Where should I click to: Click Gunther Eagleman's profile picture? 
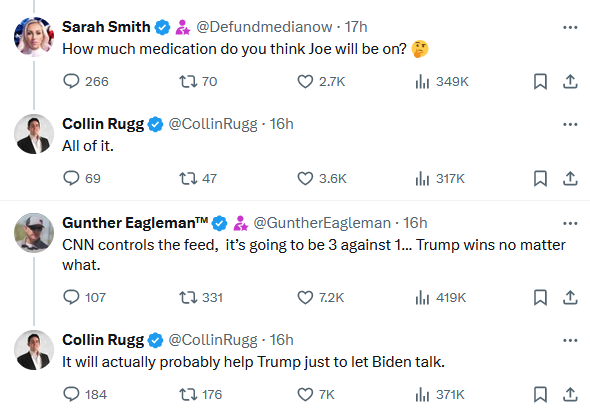click(34, 233)
